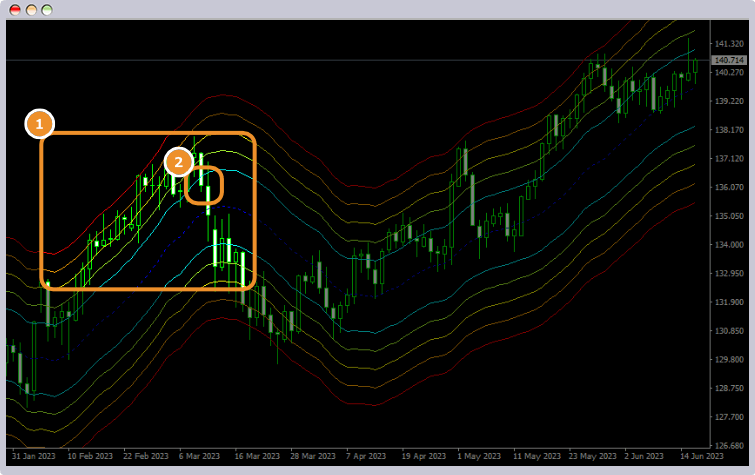
Task: Click the 140.270 price axis label
Action: (729, 73)
